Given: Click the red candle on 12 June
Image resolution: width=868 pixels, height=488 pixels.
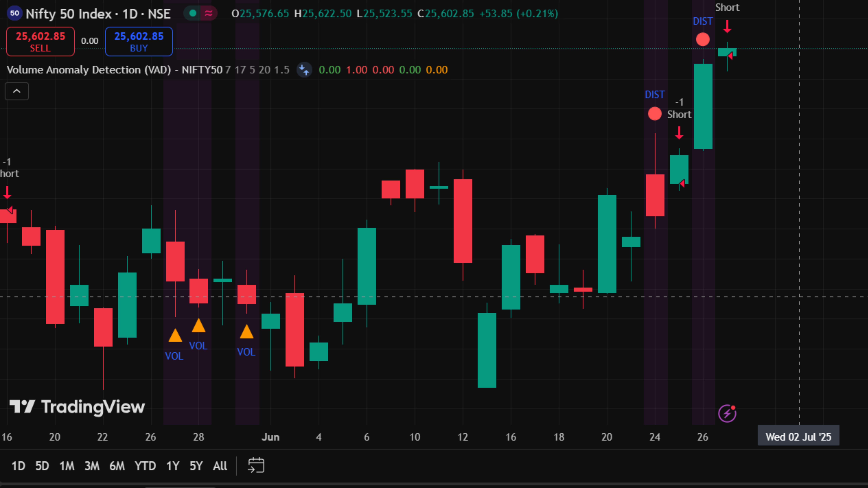Looking at the screenshot, I should tap(463, 221).
